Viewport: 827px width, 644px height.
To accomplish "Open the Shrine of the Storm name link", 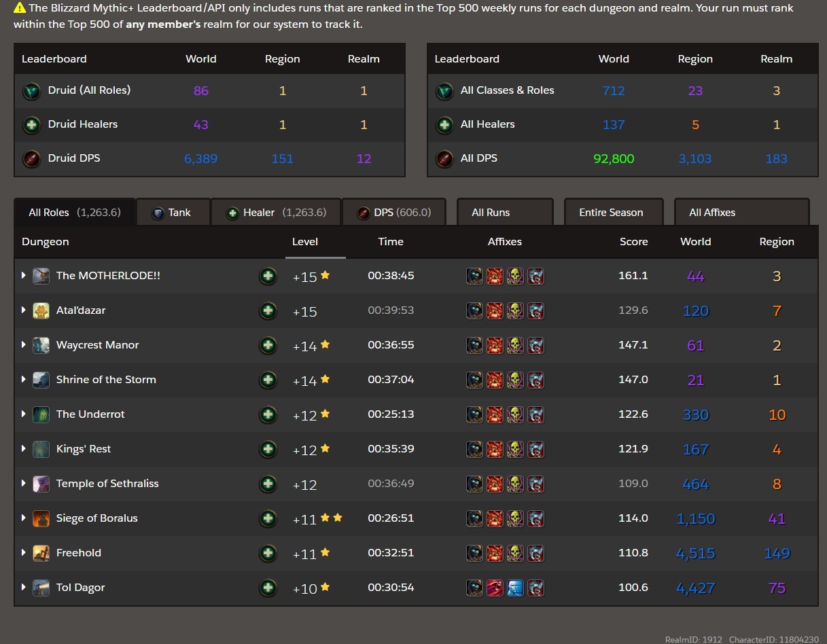I will (x=106, y=380).
